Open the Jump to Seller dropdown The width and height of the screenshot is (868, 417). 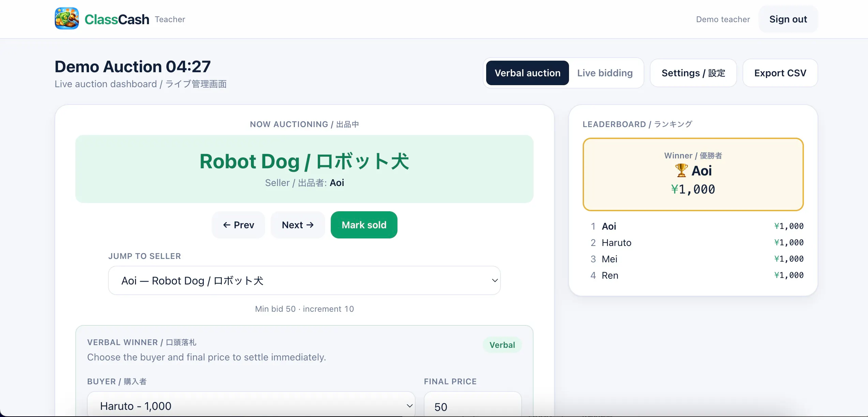[x=304, y=280]
